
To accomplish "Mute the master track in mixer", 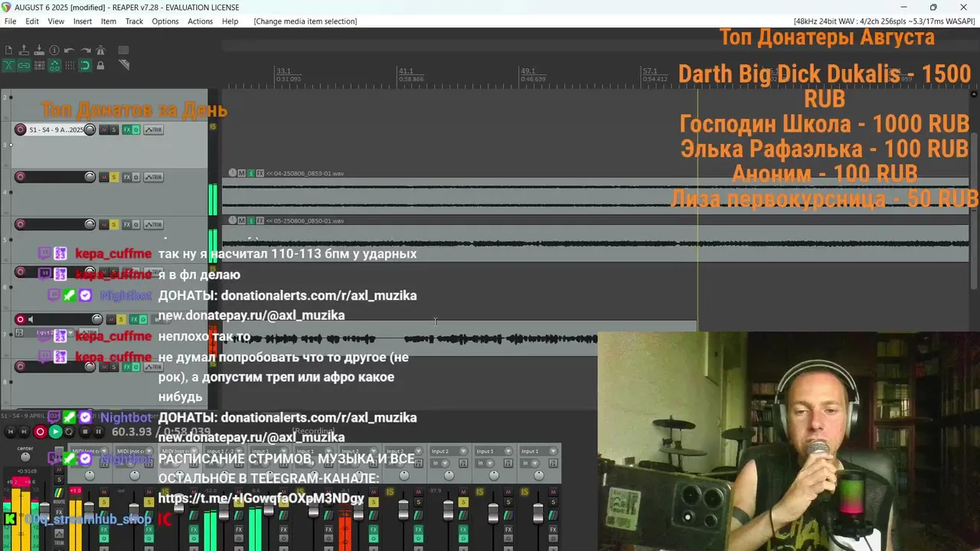I will pyautogui.click(x=59, y=470).
